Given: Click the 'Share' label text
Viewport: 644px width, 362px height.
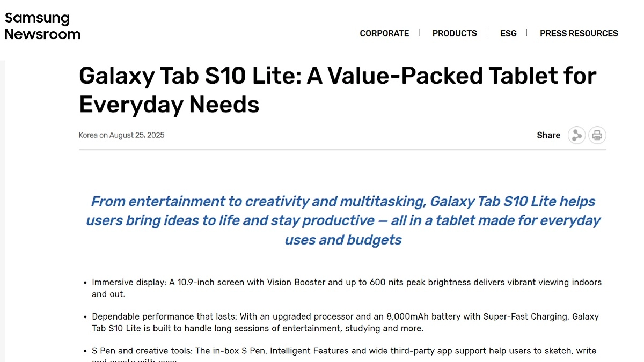Looking at the screenshot, I should click(x=548, y=135).
